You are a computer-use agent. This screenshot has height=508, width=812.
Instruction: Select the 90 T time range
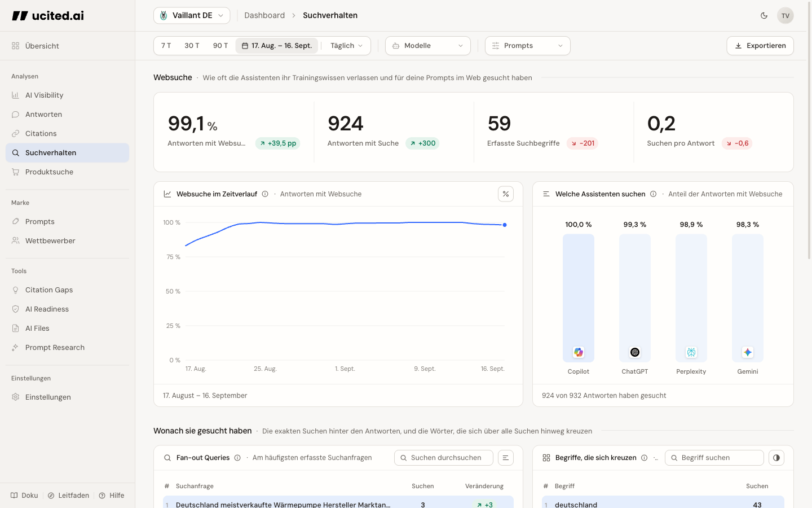pyautogui.click(x=220, y=46)
